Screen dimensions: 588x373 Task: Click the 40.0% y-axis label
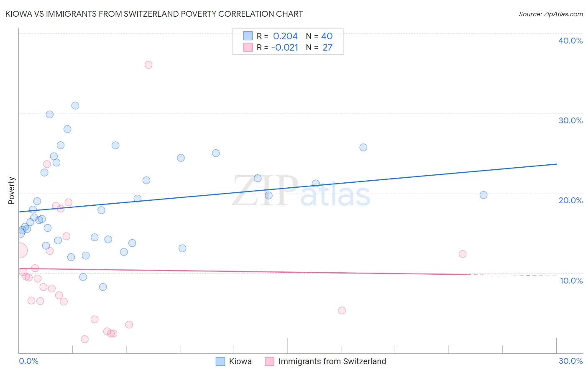tap(570, 41)
